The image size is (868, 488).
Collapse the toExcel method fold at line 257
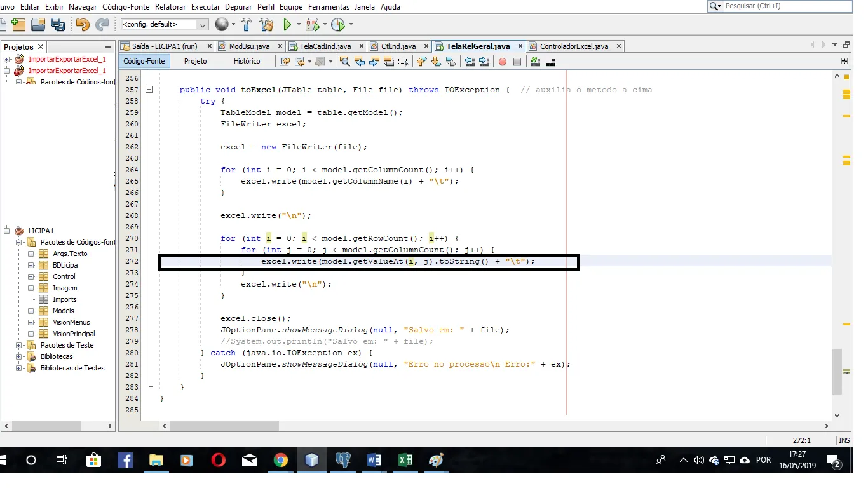pos(149,90)
